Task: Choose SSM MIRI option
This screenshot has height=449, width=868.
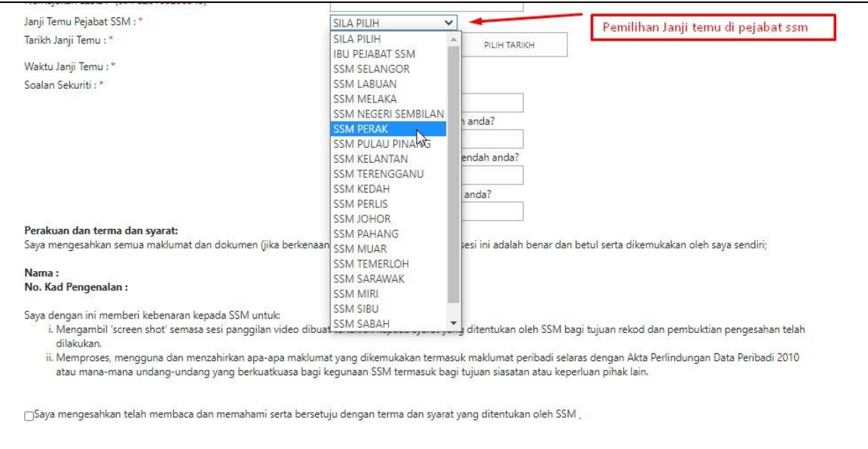Action: coord(389,293)
